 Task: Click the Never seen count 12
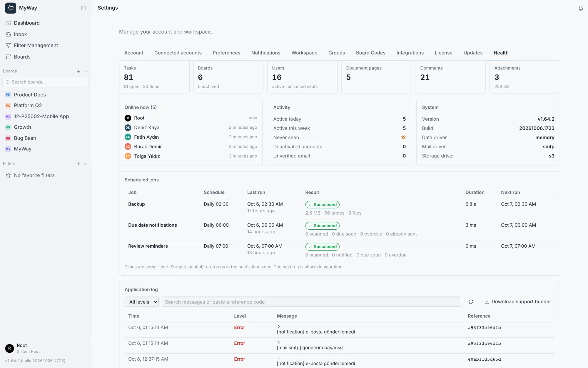(x=403, y=137)
